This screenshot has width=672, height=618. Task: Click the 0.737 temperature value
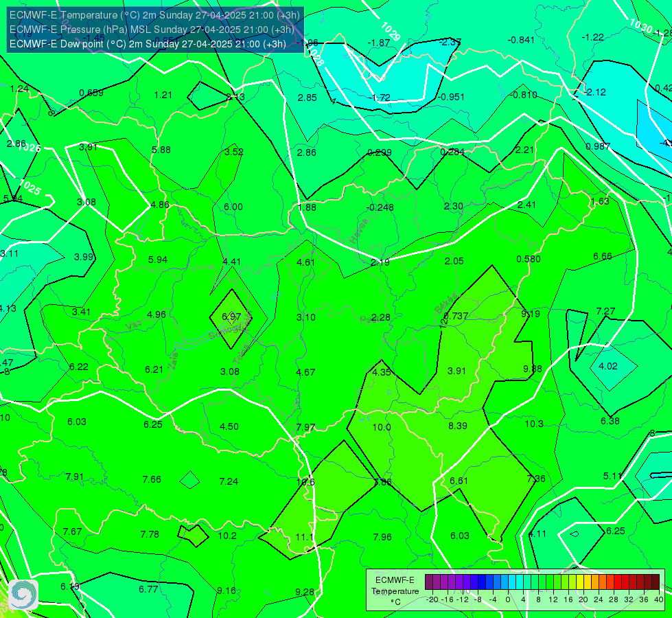[456, 316]
